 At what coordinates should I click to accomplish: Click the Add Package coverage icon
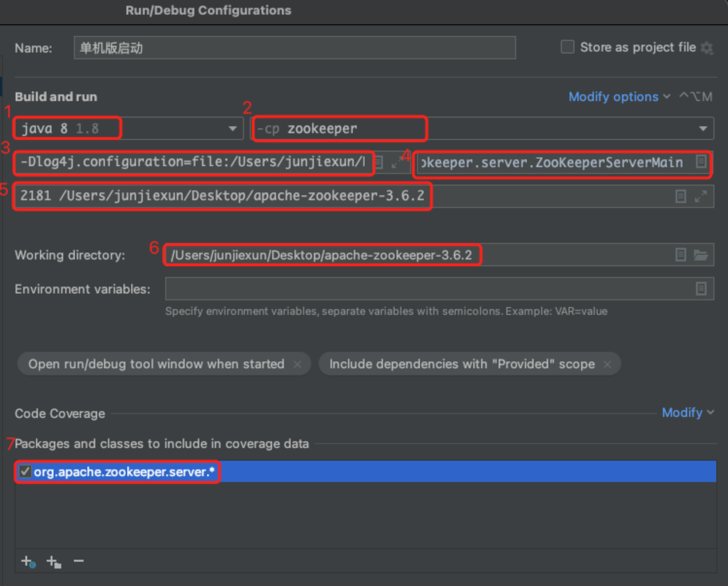pyautogui.click(x=54, y=561)
